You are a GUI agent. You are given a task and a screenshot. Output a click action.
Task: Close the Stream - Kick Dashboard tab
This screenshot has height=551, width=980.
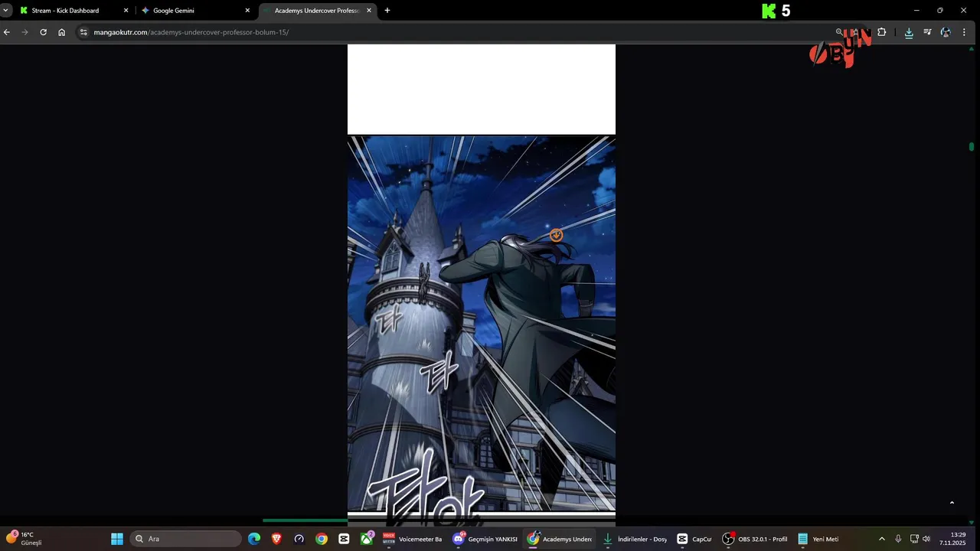point(126,11)
